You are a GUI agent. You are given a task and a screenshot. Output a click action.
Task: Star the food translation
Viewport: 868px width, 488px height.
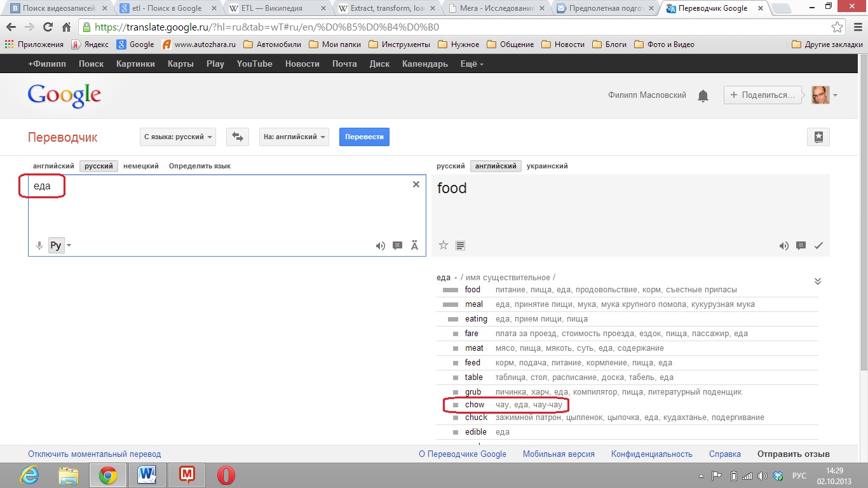click(x=444, y=245)
